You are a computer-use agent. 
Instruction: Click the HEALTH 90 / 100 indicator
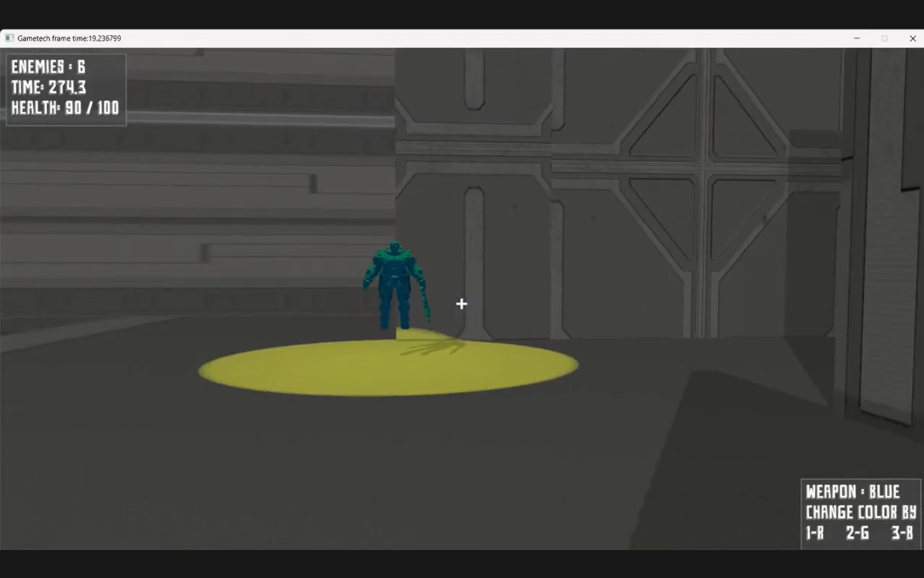(x=65, y=108)
